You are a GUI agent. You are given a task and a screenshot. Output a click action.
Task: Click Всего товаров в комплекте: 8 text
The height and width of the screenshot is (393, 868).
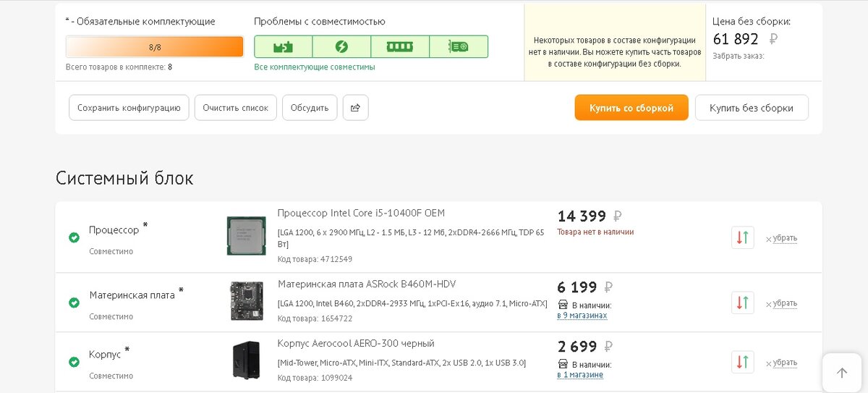119,67
